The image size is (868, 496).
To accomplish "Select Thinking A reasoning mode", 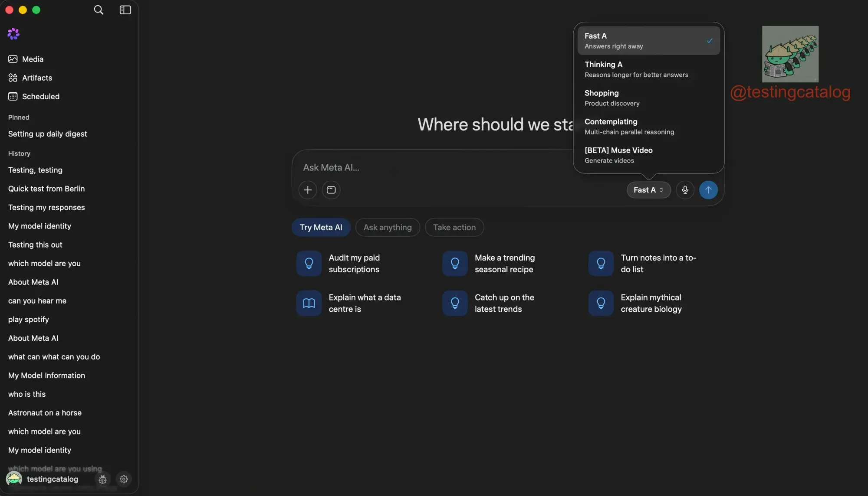I will tap(648, 69).
